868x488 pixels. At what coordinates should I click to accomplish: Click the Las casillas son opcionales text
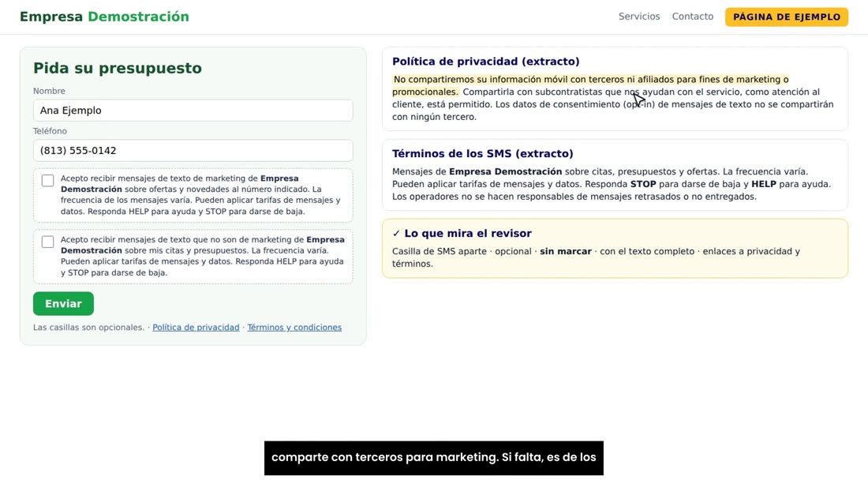(88, 328)
